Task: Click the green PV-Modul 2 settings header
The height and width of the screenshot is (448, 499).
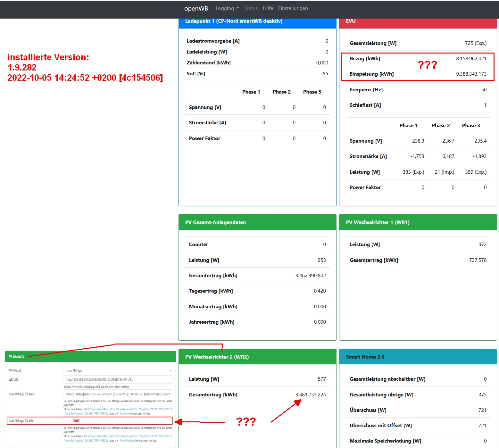Action: coord(90,357)
